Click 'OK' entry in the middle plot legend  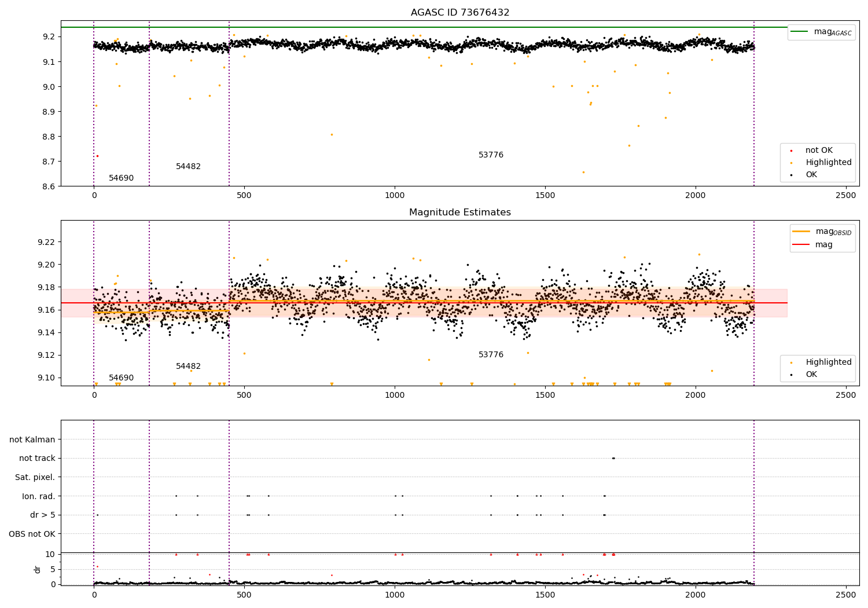tap(811, 375)
